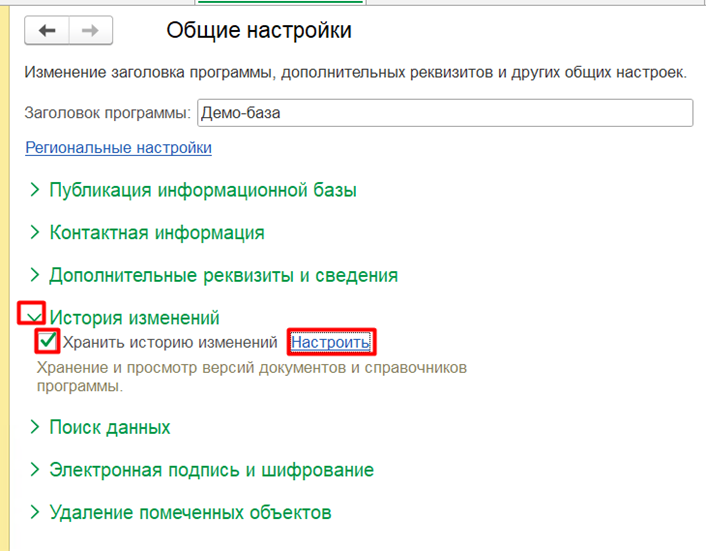The width and height of the screenshot is (706, 551).
Task: Click the Общие настройки page title
Action: (259, 31)
